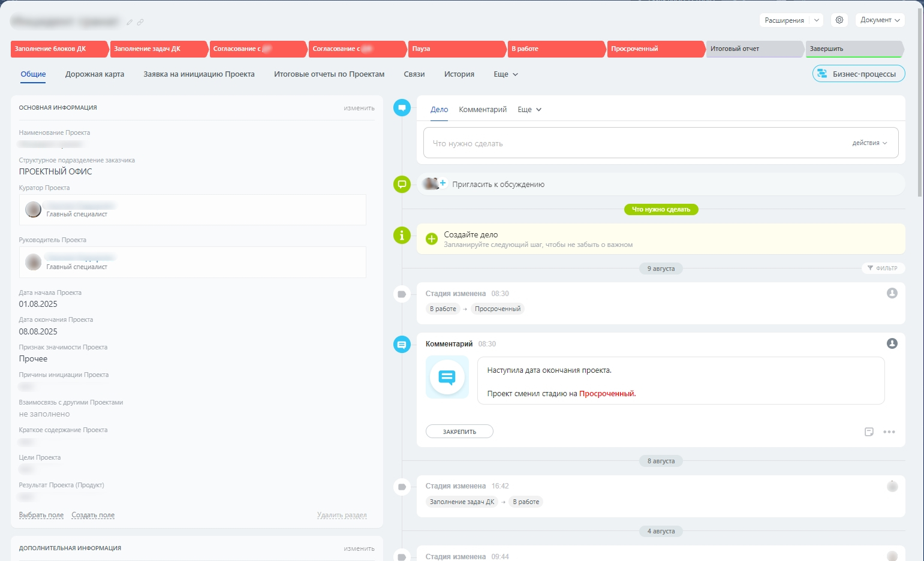The image size is (924, 561).
Task: Select stage Заполнение блоков ДК
Action: (x=59, y=49)
